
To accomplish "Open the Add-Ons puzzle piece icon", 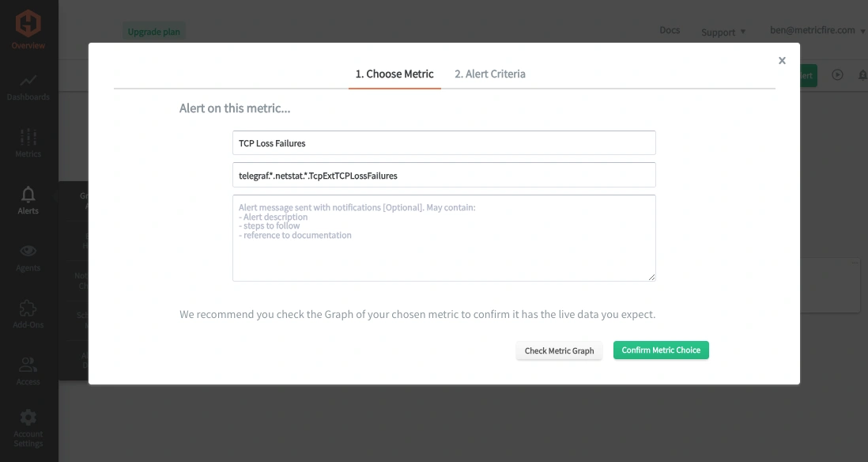I will pos(28,308).
